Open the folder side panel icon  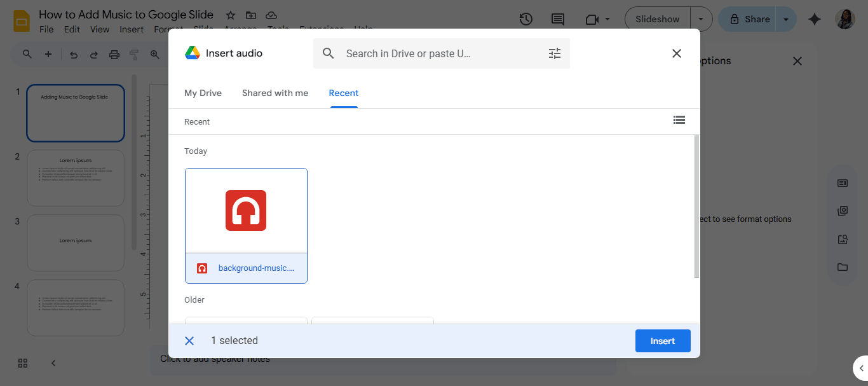click(x=843, y=267)
